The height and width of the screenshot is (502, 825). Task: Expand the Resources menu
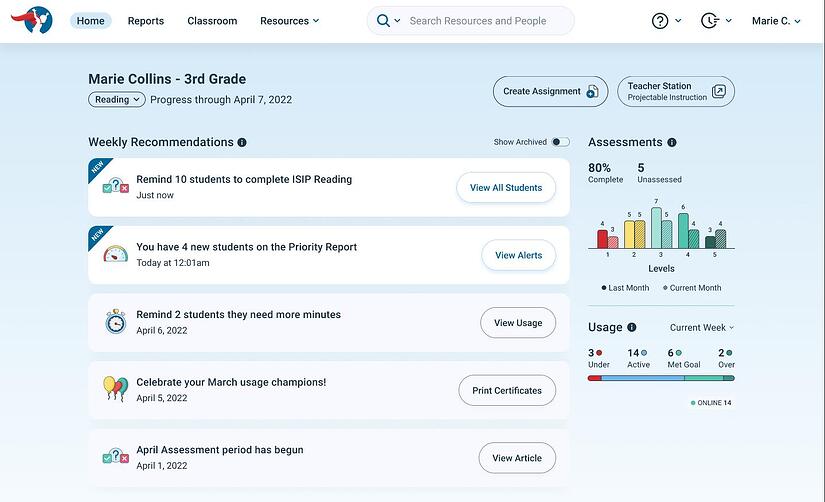point(289,21)
